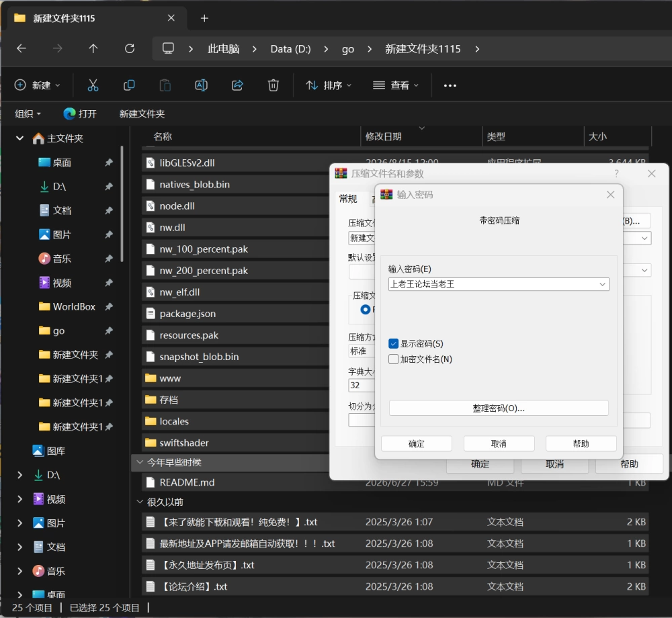Open the 排序 sort dropdown
This screenshot has width=672, height=618.
coord(329,85)
